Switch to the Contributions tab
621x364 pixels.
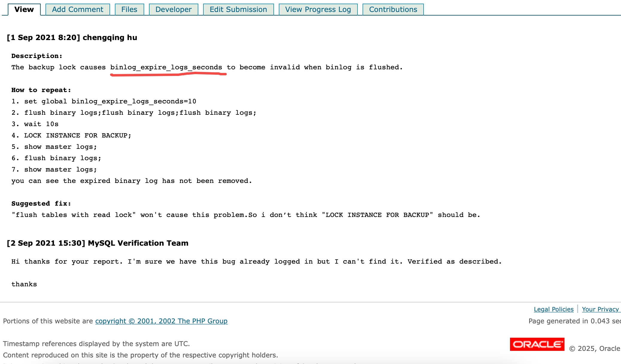point(393,10)
